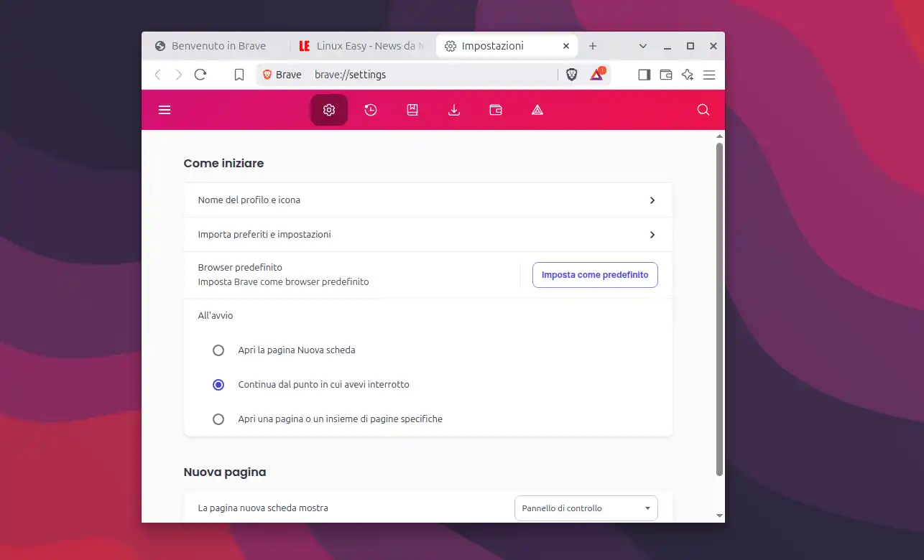
Task: Toggle the sidebar panel icon
Action: [x=645, y=75]
